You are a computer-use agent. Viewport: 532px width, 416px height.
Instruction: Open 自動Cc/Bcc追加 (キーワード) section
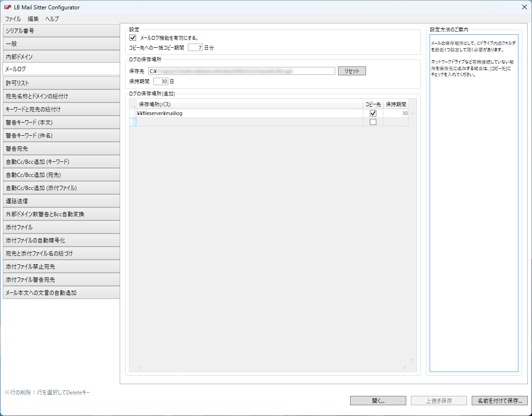click(61, 161)
